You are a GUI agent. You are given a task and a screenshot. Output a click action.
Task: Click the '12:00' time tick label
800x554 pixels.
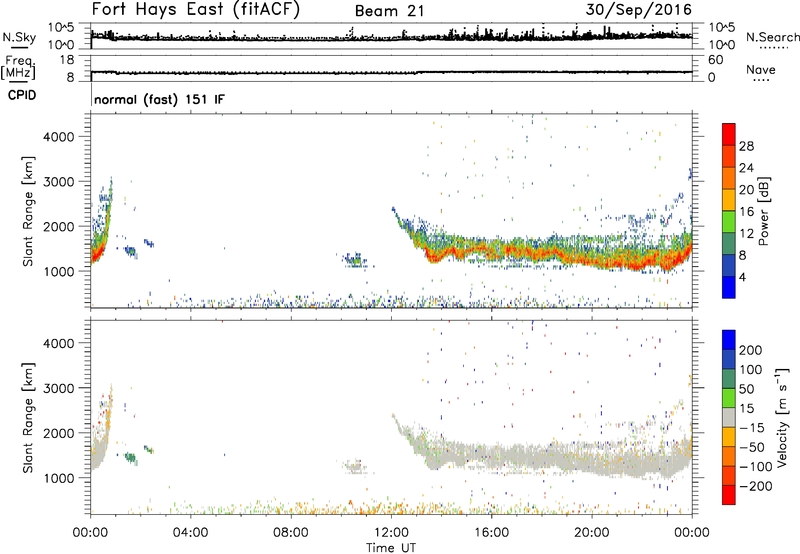coord(391,533)
